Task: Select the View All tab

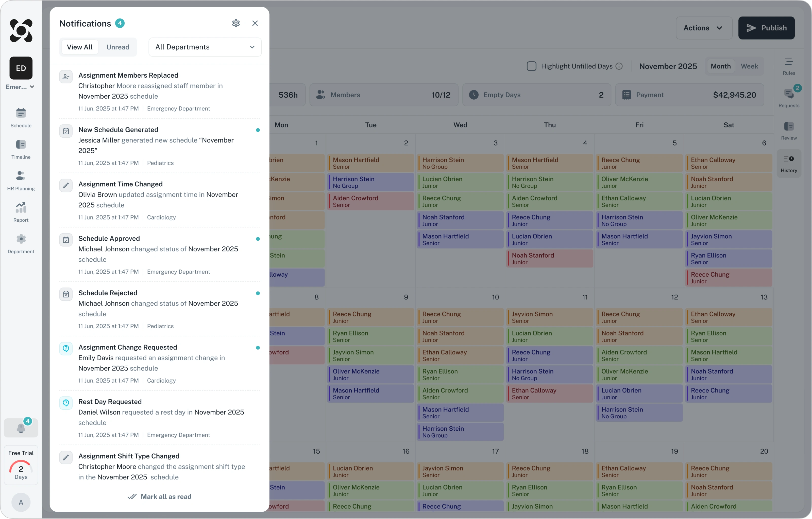Action: 80,47
